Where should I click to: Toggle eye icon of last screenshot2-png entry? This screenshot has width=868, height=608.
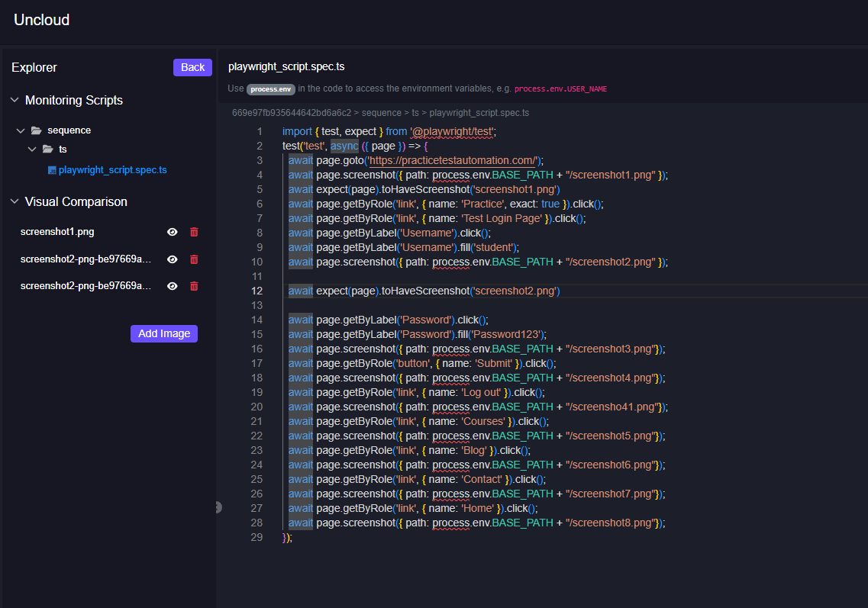pyautogui.click(x=173, y=286)
